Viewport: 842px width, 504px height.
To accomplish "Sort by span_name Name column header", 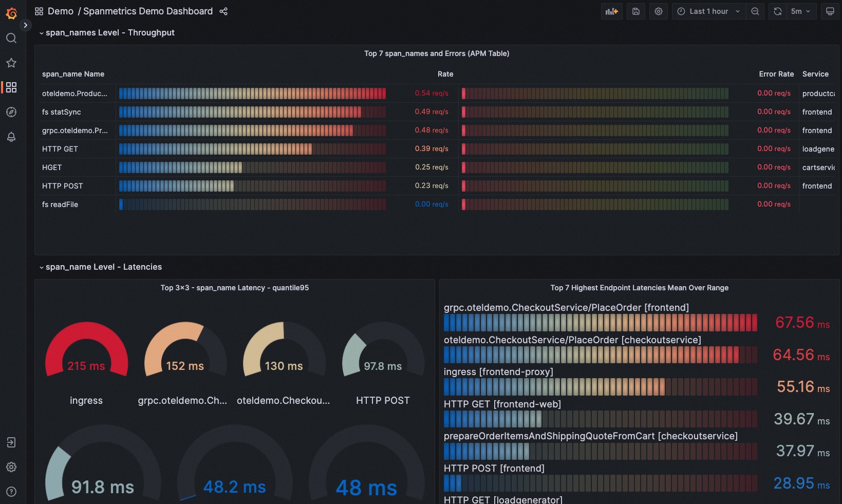I will 73,74.
